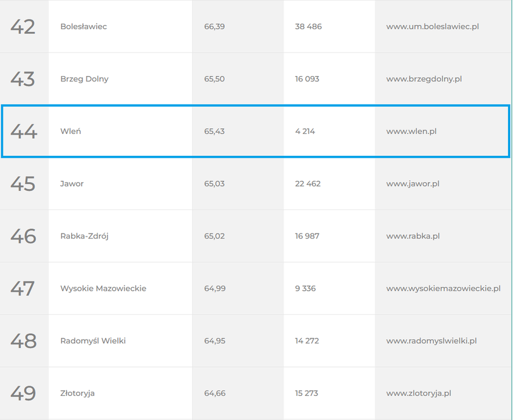The height and width of the screenshot is (420, 513).
Task: Click rank number 49
Action: tap(23, 393)
